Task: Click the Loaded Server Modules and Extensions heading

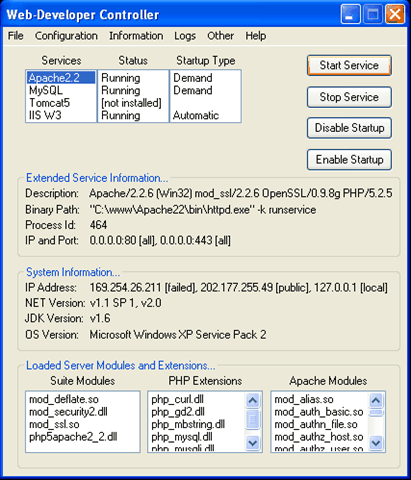Action: coord(121,366)
